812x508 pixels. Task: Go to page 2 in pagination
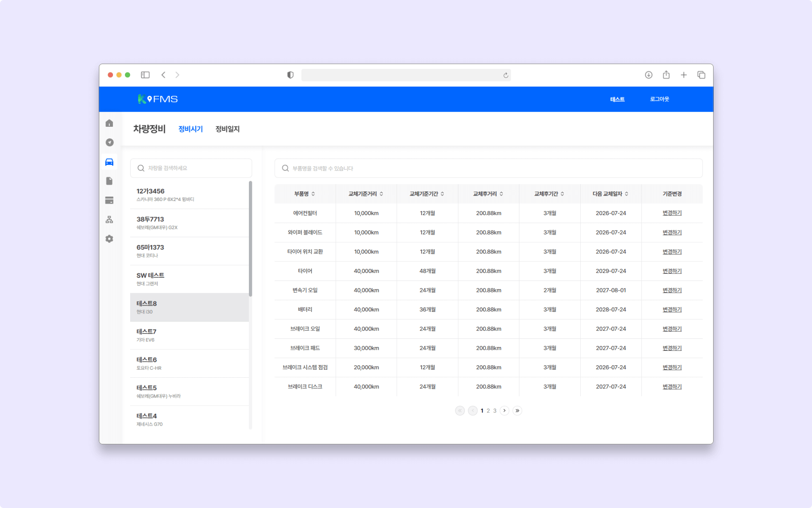(488, 410)
